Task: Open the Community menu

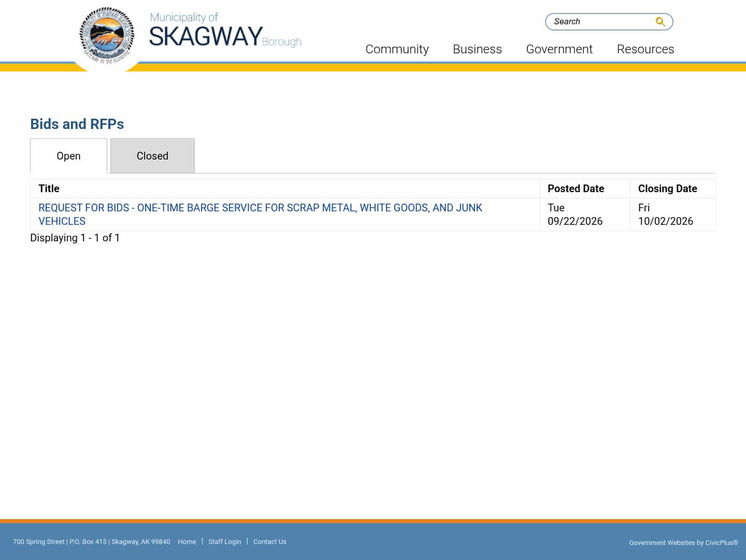Action: pyautogui.click(x=397, y=49)
